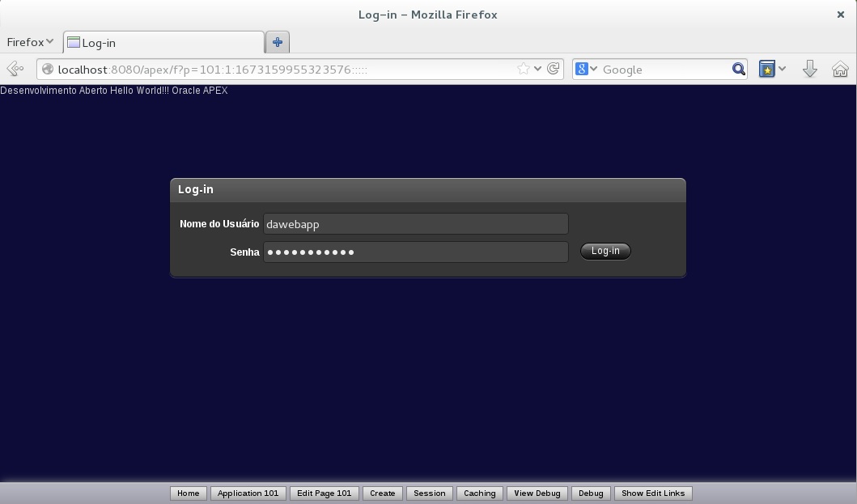This screenshot has height=504, width=857.
Task: Click the View Debug button
Action: (537, 493)
